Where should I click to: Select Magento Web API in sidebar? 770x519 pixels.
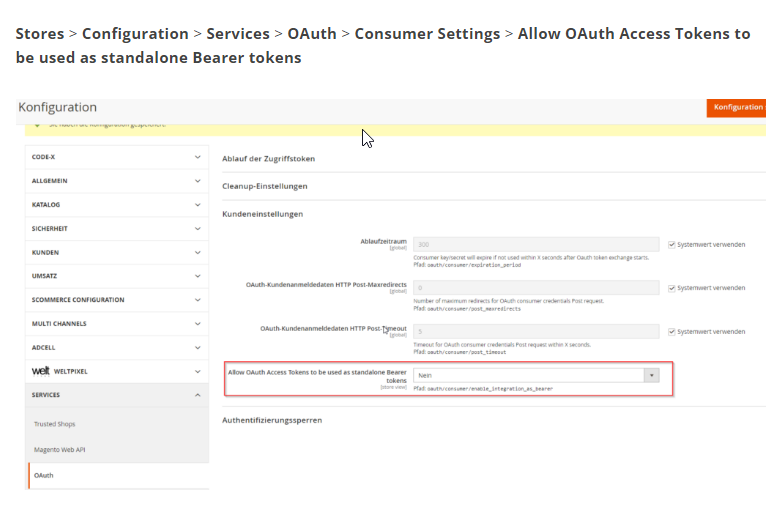(59, 450)
